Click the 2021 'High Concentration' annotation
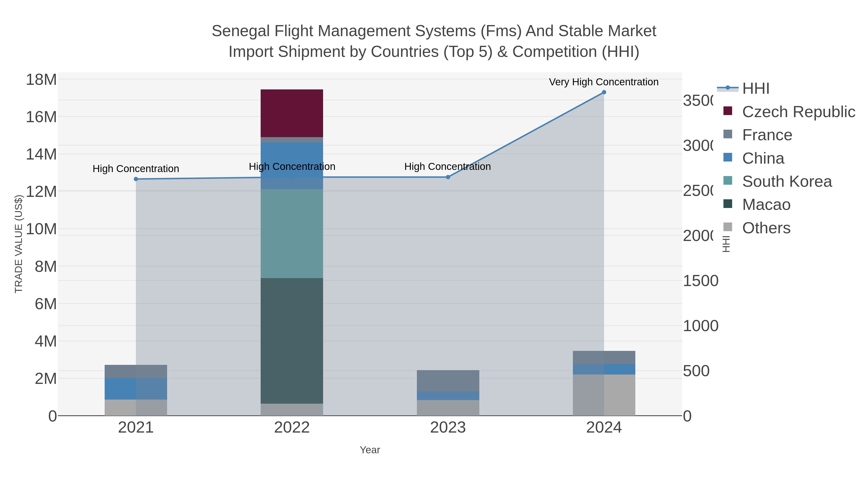This screenshot has width=868, height=488. click(x=136, y=169)
